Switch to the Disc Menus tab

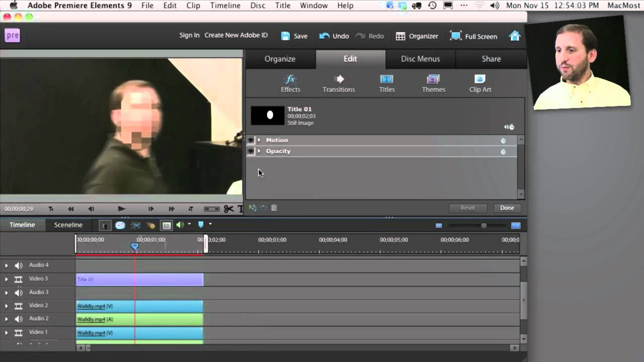421,59
